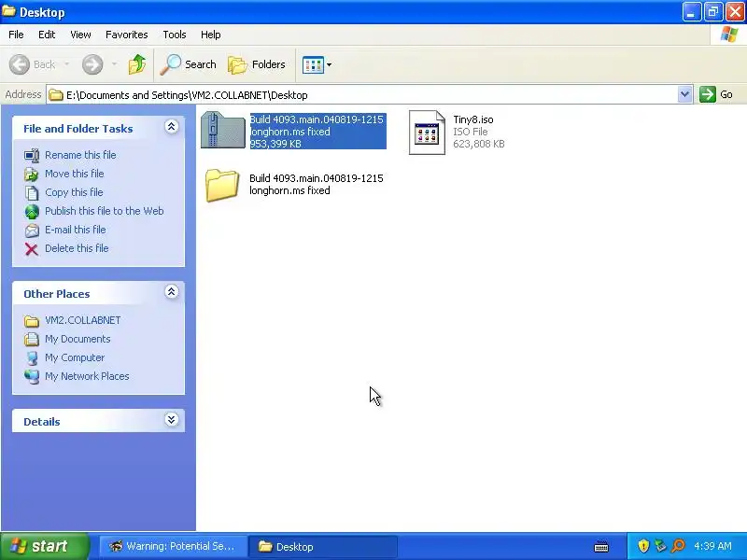
Task: Open the Help menu
Action: click(211, 35)
